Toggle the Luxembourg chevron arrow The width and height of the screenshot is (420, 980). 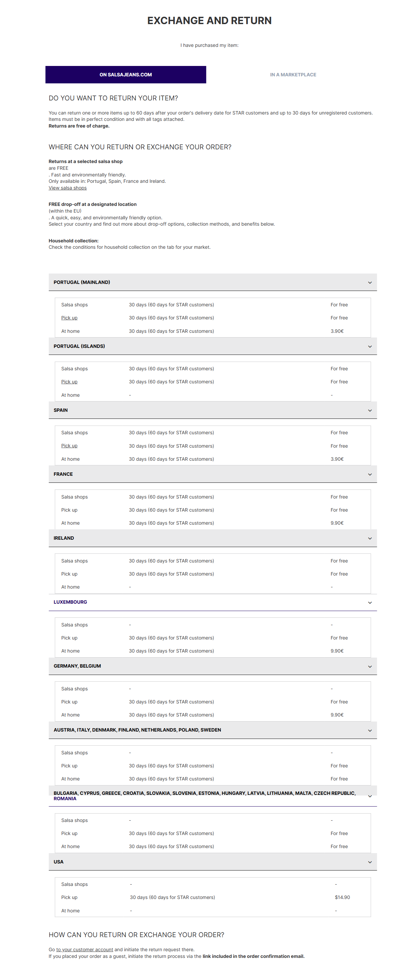[x=369, y=603]
